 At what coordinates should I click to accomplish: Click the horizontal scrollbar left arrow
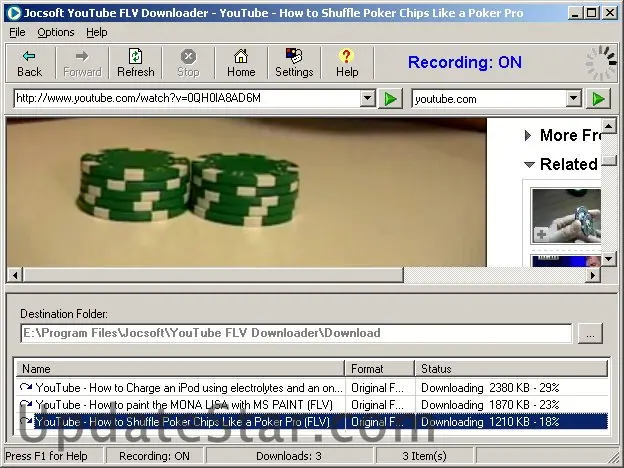click(x=15, y=275)
